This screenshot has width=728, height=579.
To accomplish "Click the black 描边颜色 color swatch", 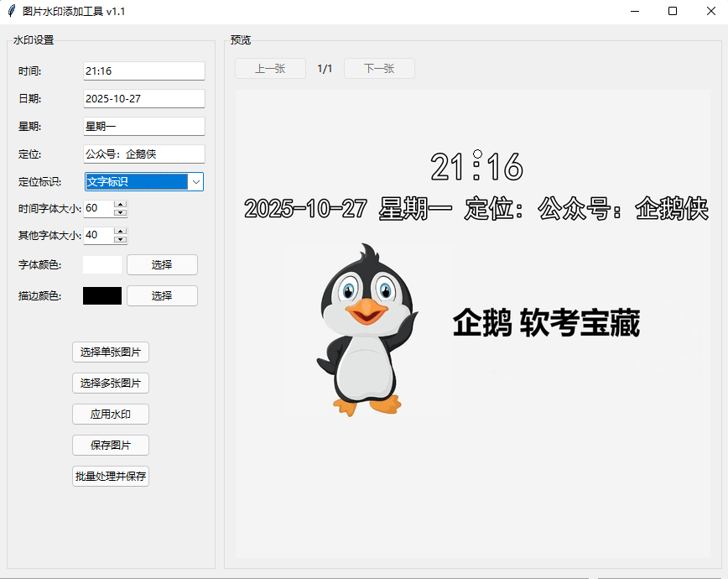I will 101,295.
